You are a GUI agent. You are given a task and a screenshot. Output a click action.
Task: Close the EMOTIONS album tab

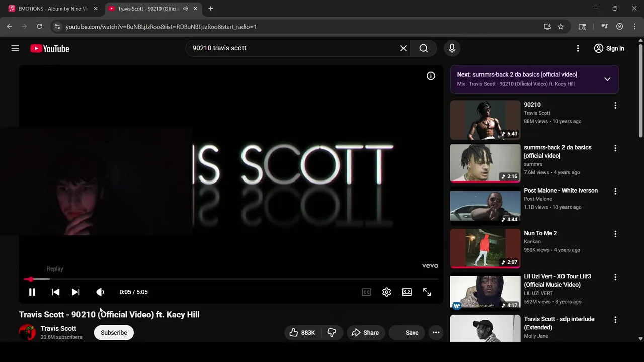96,9
